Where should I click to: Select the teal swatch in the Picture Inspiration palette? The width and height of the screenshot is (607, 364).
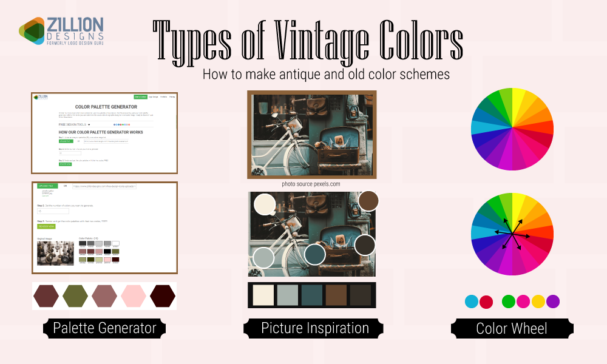pyautogui.click(x=312, y=295)
